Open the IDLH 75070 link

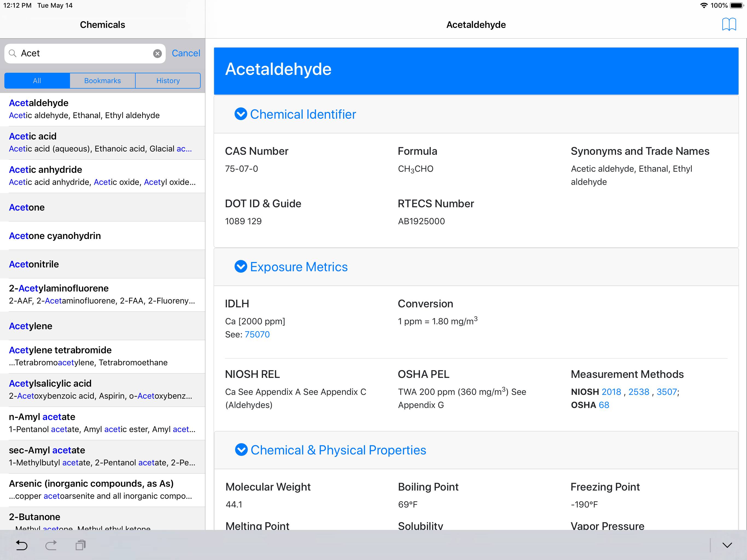pyautogui.click(x=257, y=334)
